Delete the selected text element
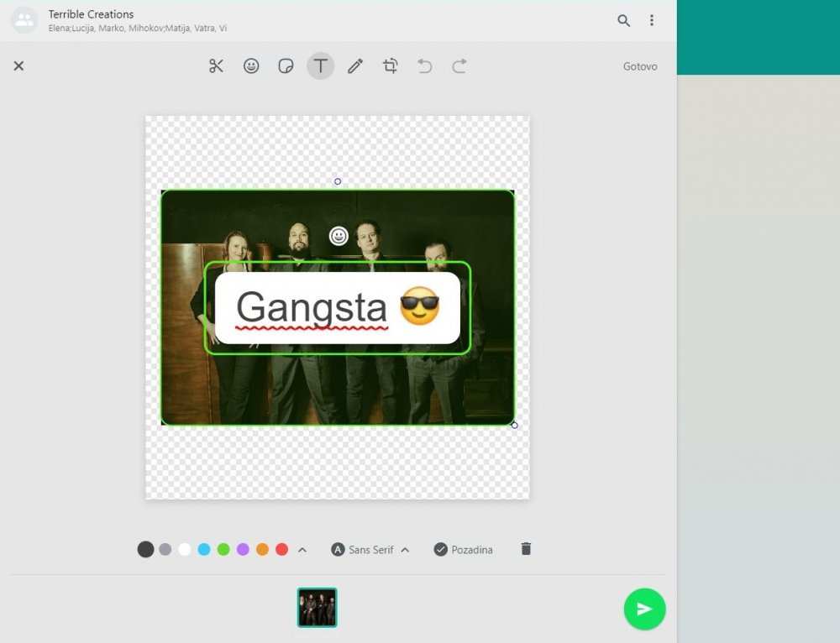The image size is (840, 643). point(526,549)
